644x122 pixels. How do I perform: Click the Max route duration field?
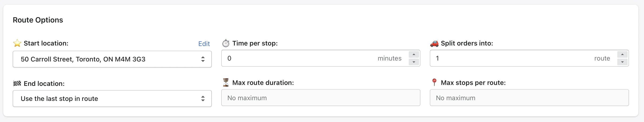(x=321, y=98)
